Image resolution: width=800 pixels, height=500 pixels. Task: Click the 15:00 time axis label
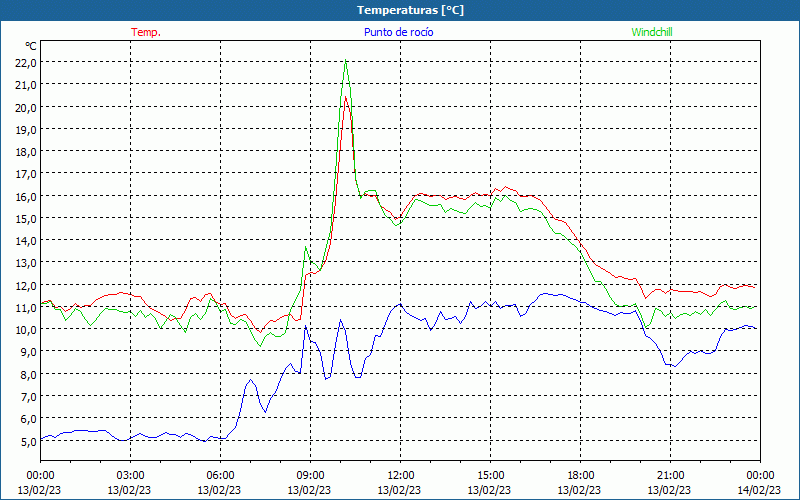click(490, 476)
